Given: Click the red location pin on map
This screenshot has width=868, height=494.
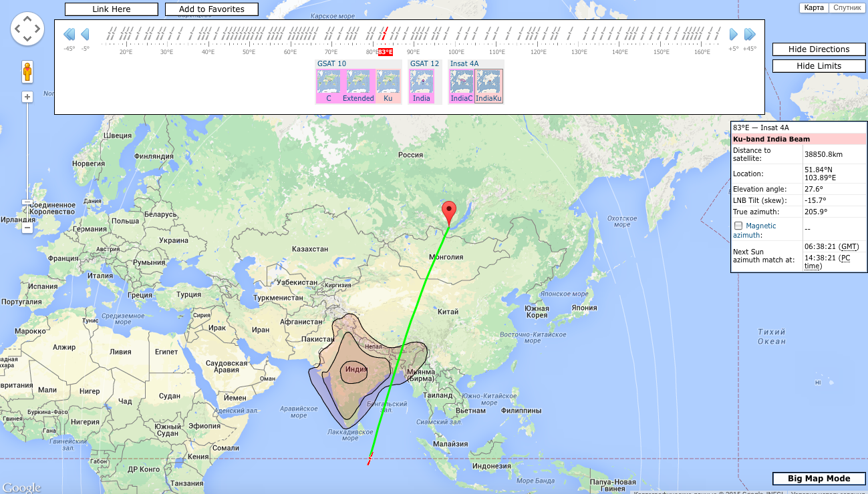Looking at the screenshot, I should (x=450, y=213).
